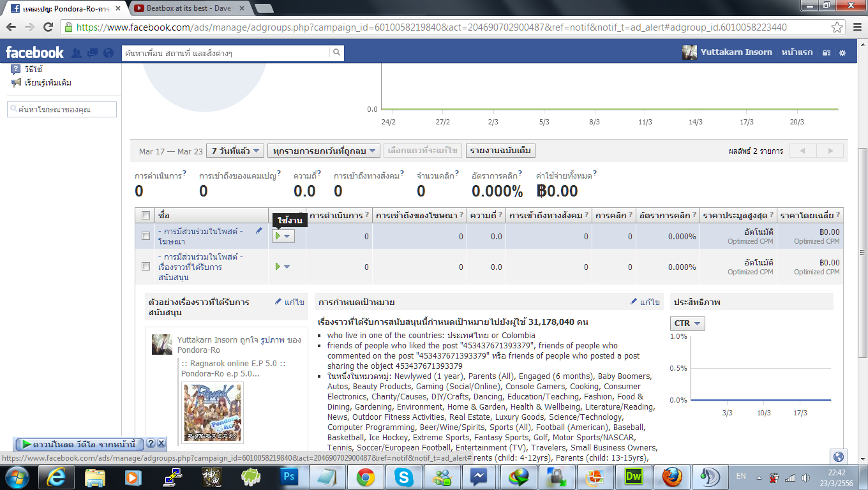868x490 pixels.
Task: Click the เลือกแถวที่จะแก้ไข button
Action: coord(423,151)
